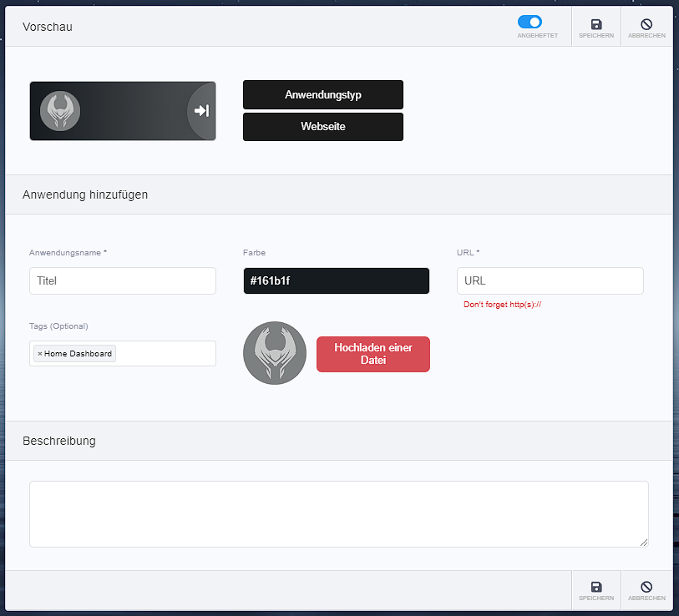679x616 pixels.
Task: Focus the Anwendungsname Titel input
Action: tap(122, 281)
